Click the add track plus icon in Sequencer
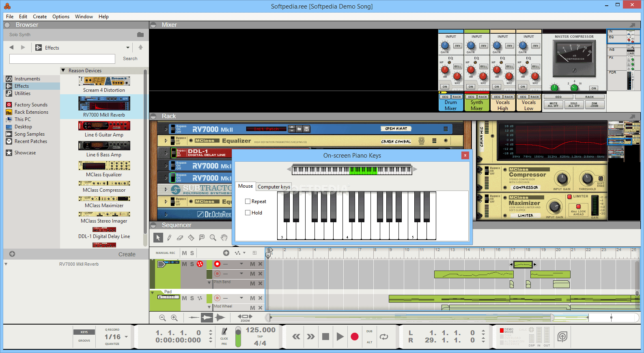This screenshot has height=353, width=644. point(226,253)
